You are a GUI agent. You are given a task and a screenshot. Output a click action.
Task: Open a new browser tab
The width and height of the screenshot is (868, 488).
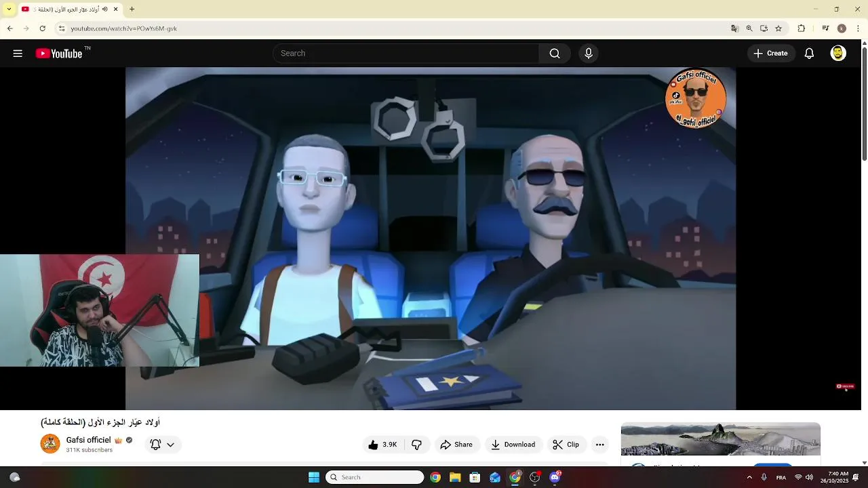[x=132, y=9]
